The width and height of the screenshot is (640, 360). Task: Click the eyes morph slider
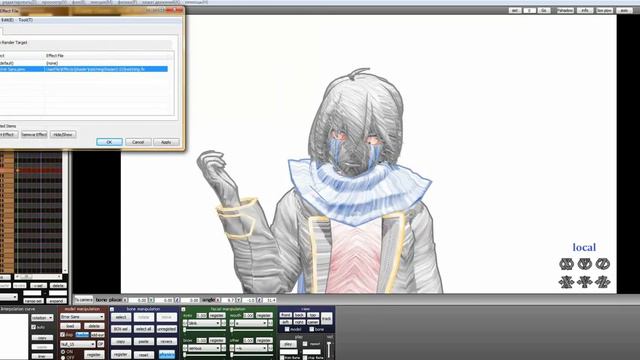point(204,330)
